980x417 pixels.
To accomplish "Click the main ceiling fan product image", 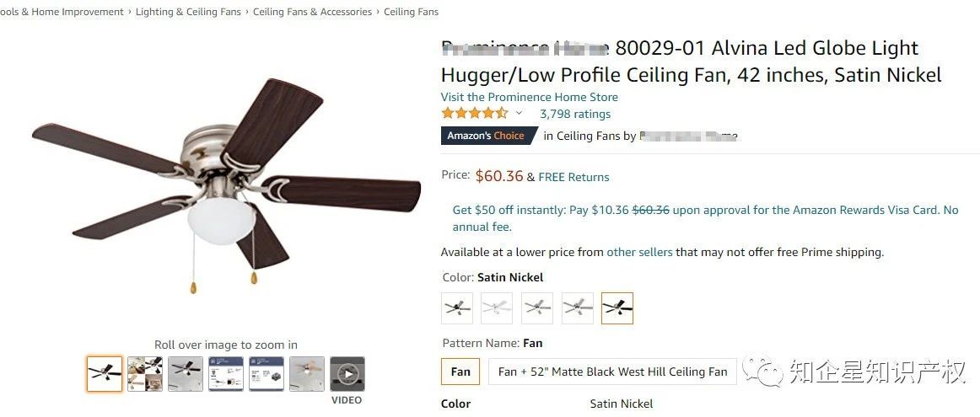I will (226, 185).
